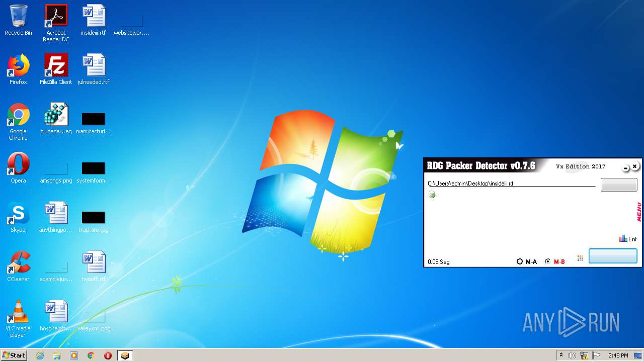This screenshot has width=644, height=362.
Task: Open the Skype desktop shortcut
Action: [x=18, y=217]
